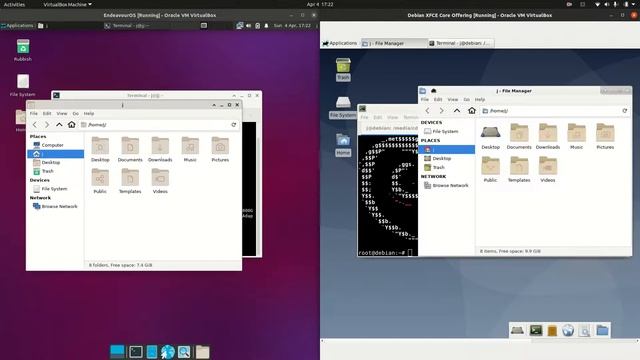Go to parent folder in EndeavourOS file manager

pyautogui.click(x=59, y=124)
